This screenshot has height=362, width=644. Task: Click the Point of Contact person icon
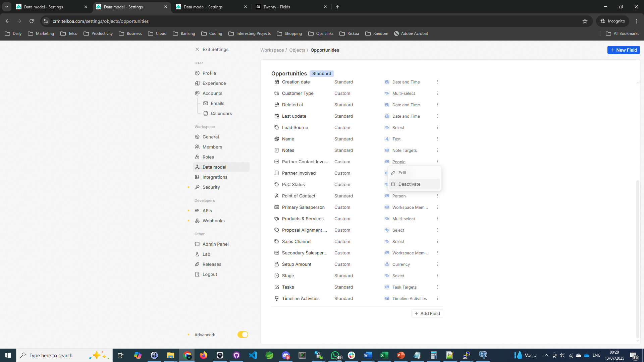(x=277, y=196)
